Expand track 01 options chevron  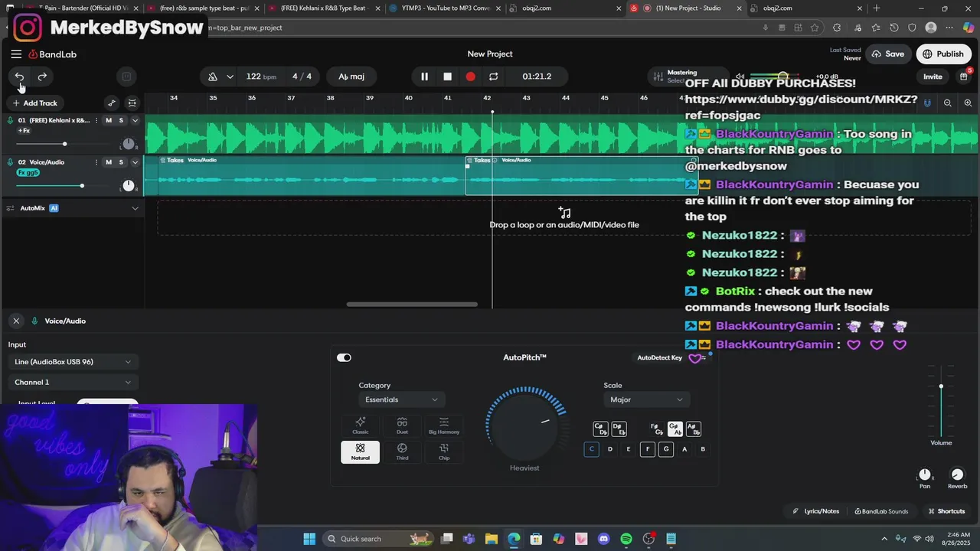136,121
